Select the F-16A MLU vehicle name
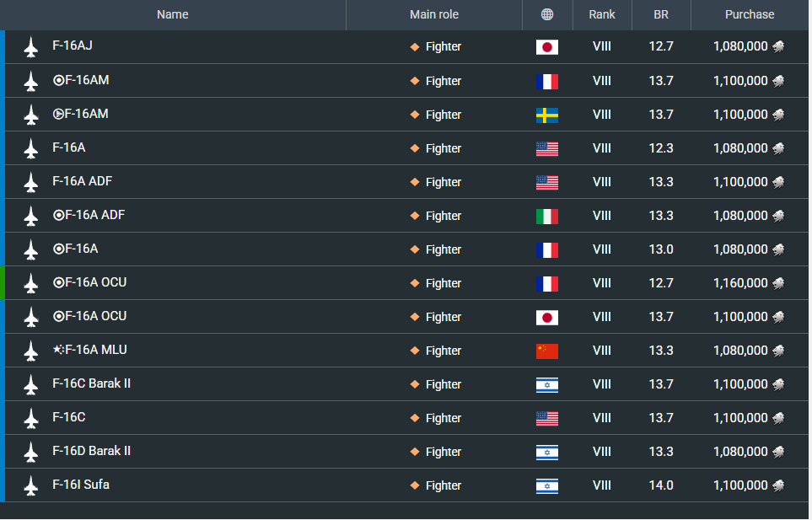The width and height of the screenshot is (812, 520). (x=95, y=350)
